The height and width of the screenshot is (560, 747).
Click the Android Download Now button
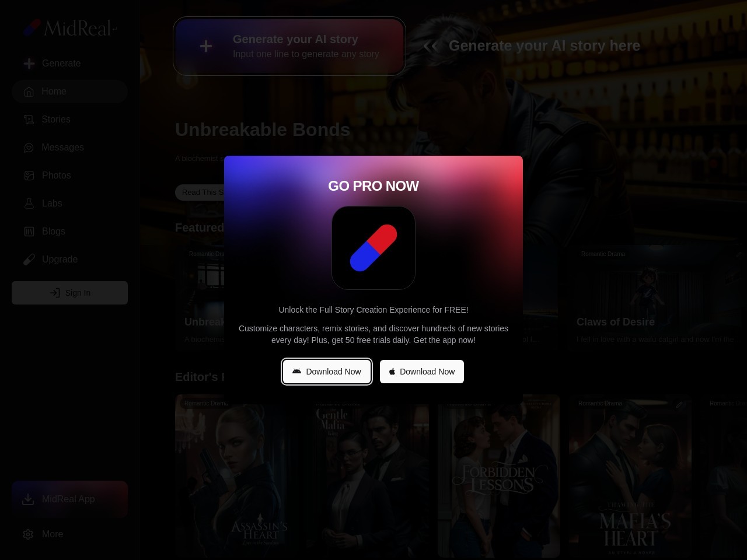(x=327, y=372)
